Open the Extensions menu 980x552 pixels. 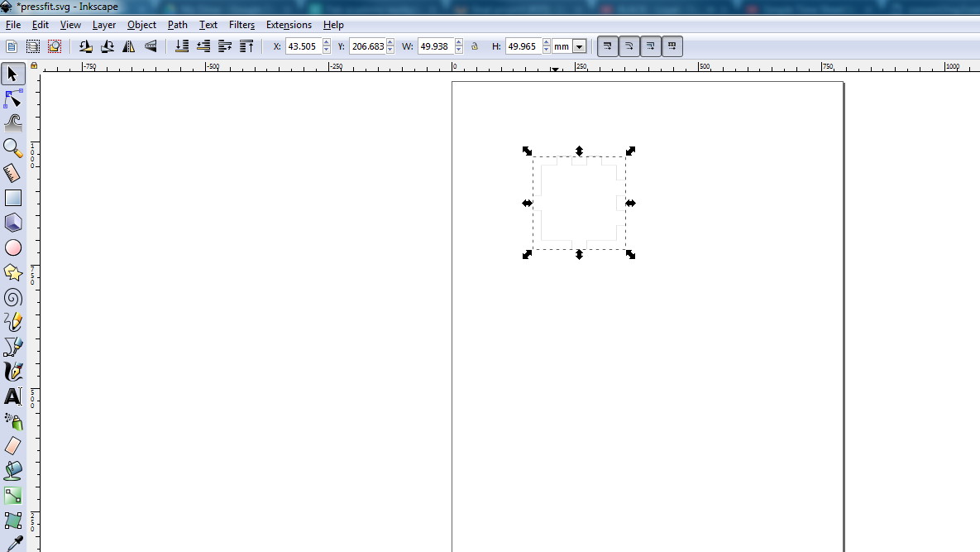(289, 25)
